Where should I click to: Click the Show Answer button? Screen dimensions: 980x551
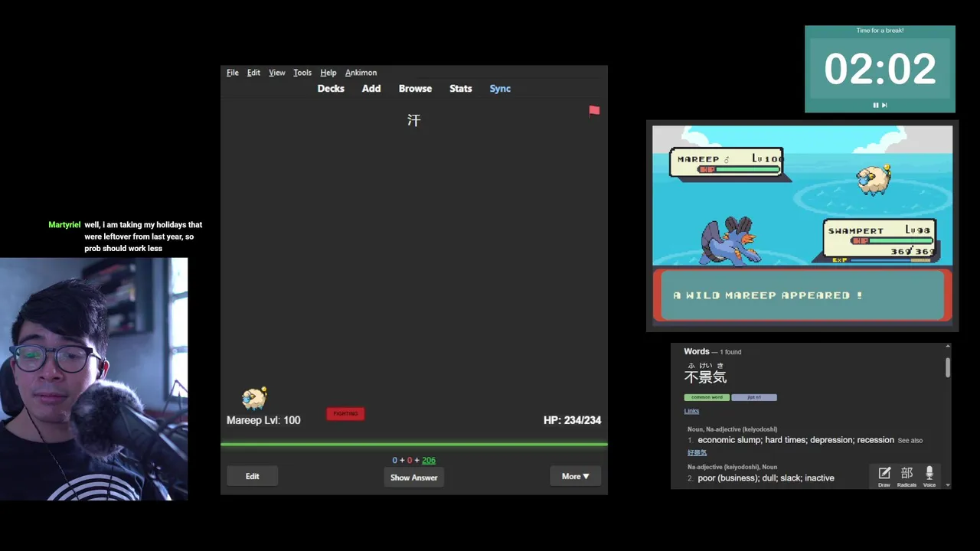point(413,478)
